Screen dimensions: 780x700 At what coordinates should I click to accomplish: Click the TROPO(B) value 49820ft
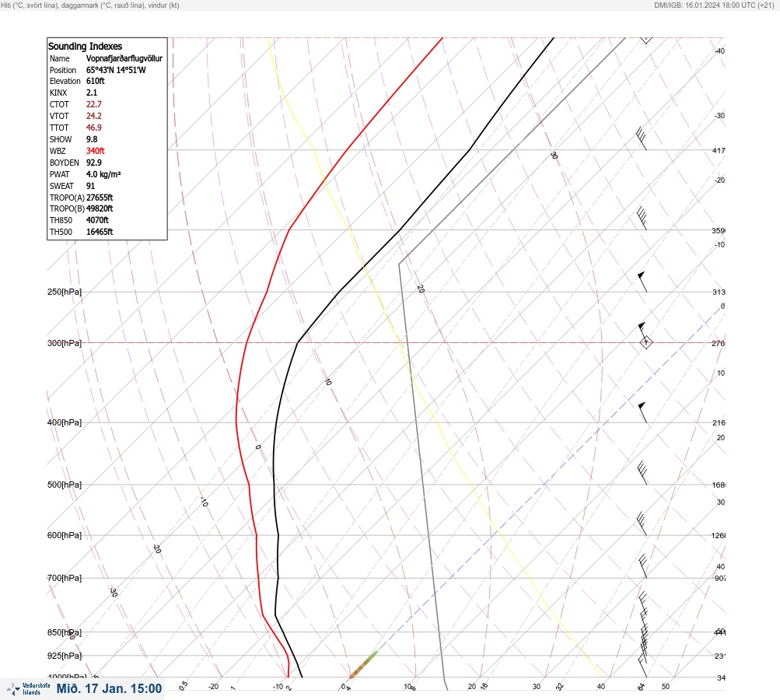point(100,208)
